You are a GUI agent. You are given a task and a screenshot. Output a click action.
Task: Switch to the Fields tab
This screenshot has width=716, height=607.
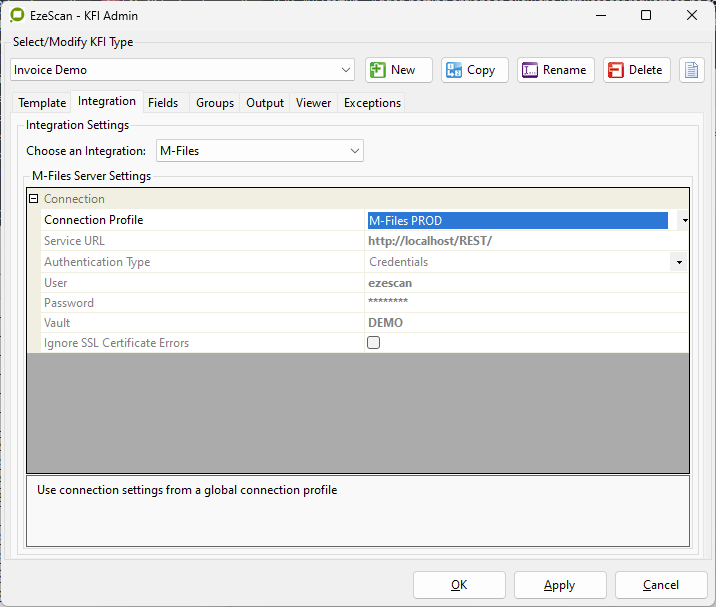[163, 103]
